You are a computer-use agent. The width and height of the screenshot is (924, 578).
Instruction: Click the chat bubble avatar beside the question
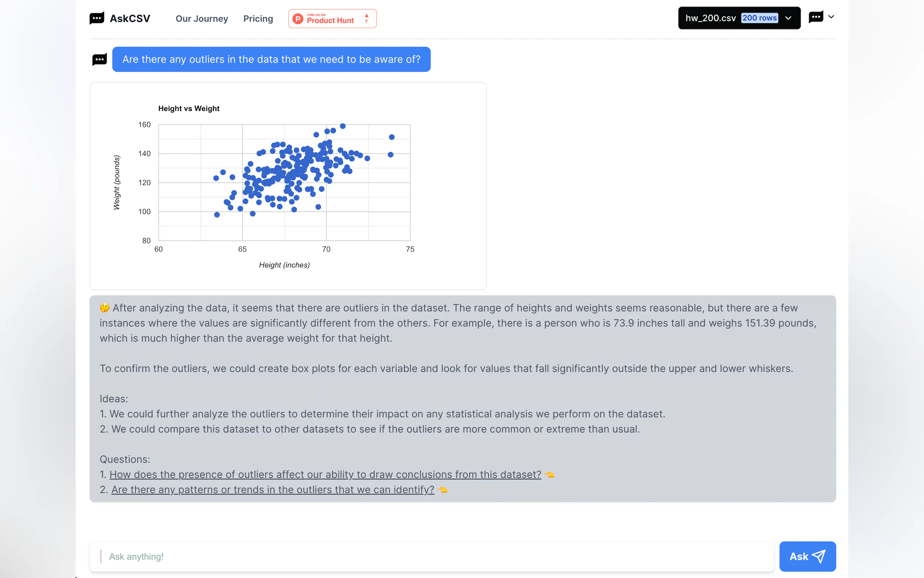click(x=99, y=60)
